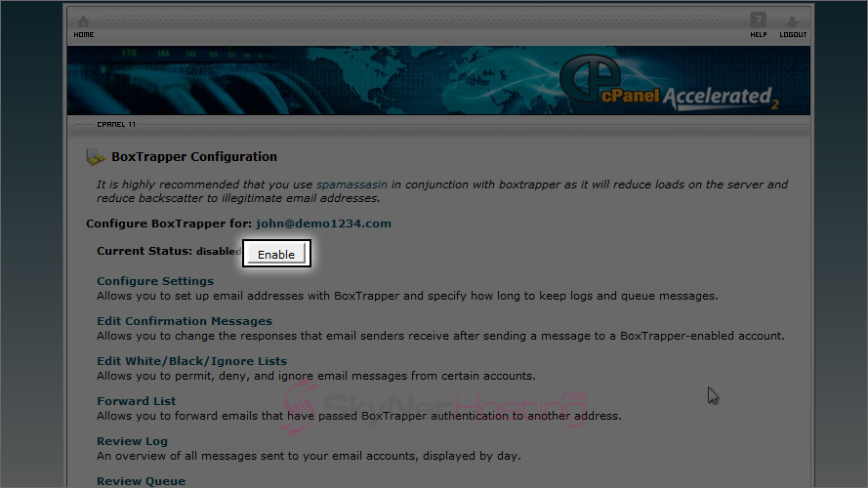Screen dimensions: 868x488
Task: Click the LOGOUT label text
Action: (x=793, y=35)
